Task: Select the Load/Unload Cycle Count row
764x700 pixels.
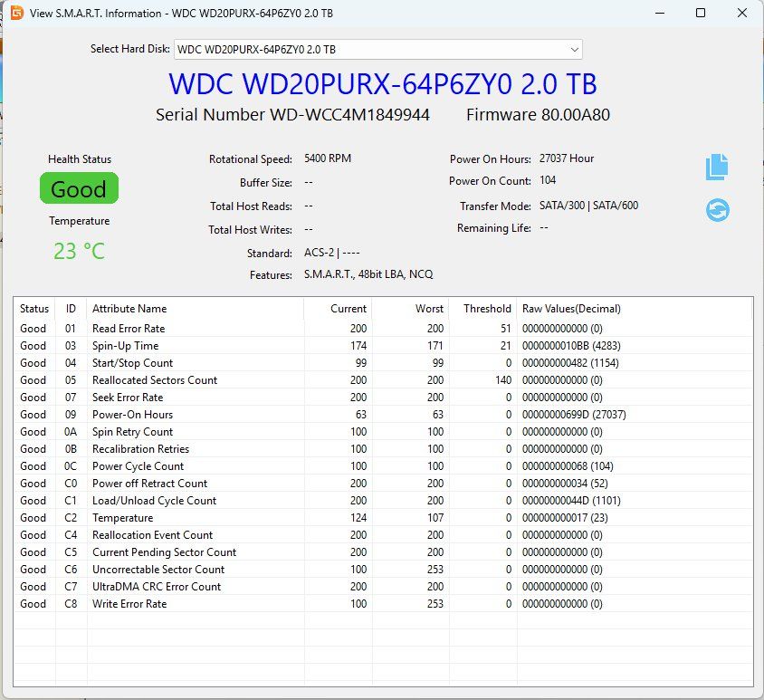Action: click(383, 501)
